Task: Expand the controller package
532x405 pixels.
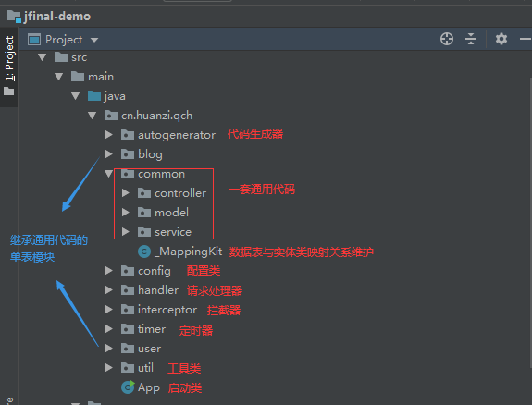Action: (x=126, y=193)
